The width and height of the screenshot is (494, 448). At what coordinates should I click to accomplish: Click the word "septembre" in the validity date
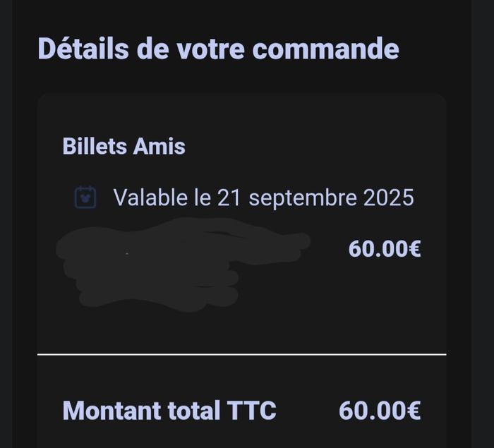303,198
